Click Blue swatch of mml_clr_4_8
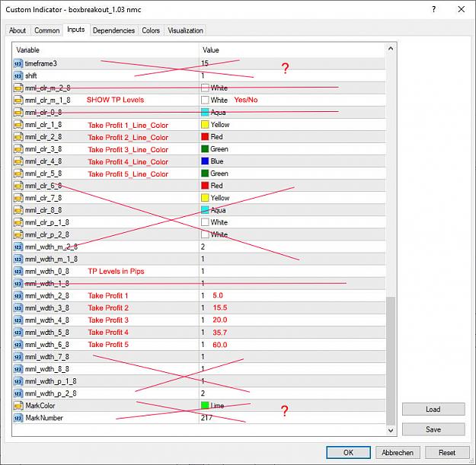The height and width of the screenshot is (465, 476). (205, 161)
